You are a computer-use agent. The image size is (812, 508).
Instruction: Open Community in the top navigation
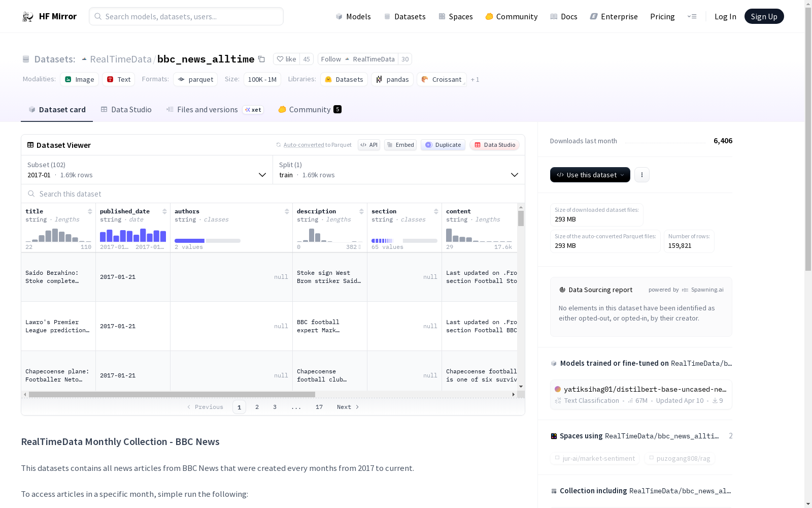click(x=512, y=16)
